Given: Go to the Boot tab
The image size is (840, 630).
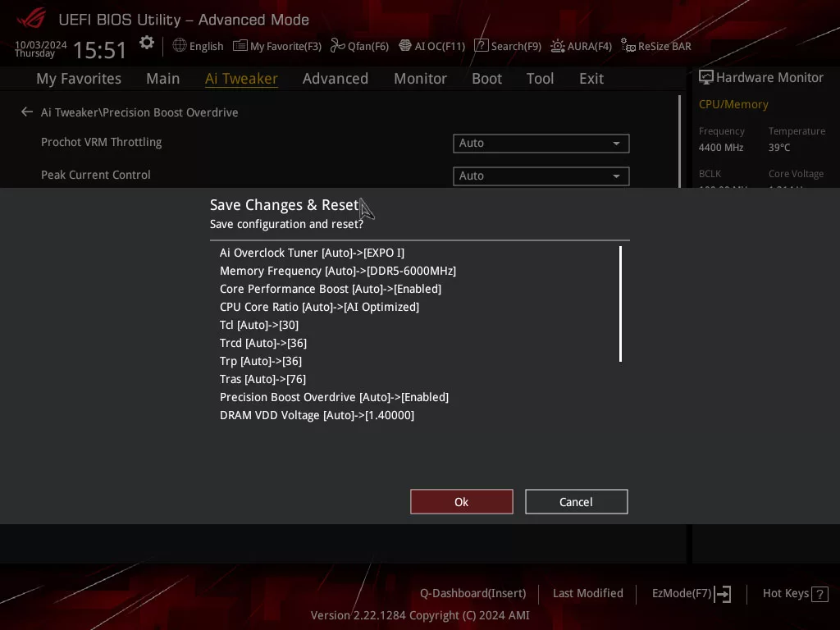Looking at the screenshot, I should (x=486, y=79).
